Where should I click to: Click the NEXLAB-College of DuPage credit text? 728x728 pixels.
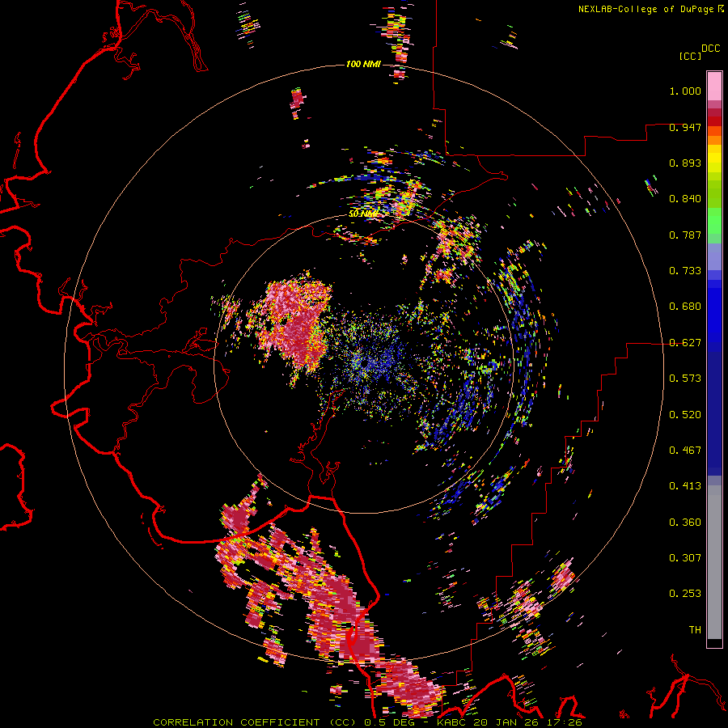click(x=646, y=9)
